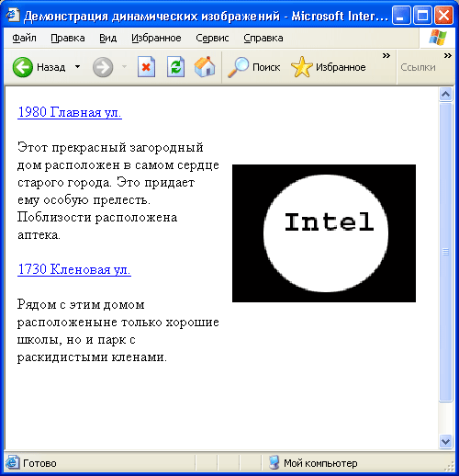Stop page loading with red X icon

pyautogui.click(x=146, y=66)
